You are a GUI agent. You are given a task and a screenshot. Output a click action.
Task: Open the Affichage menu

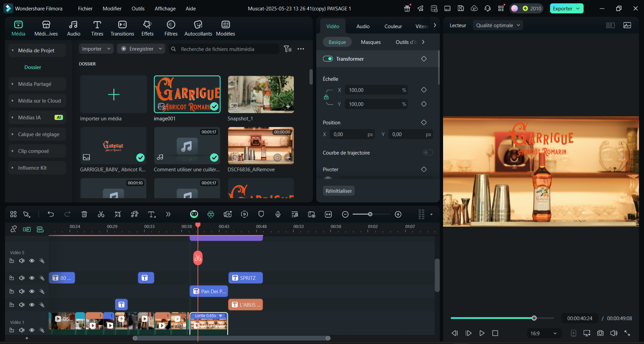coord(165,8)
